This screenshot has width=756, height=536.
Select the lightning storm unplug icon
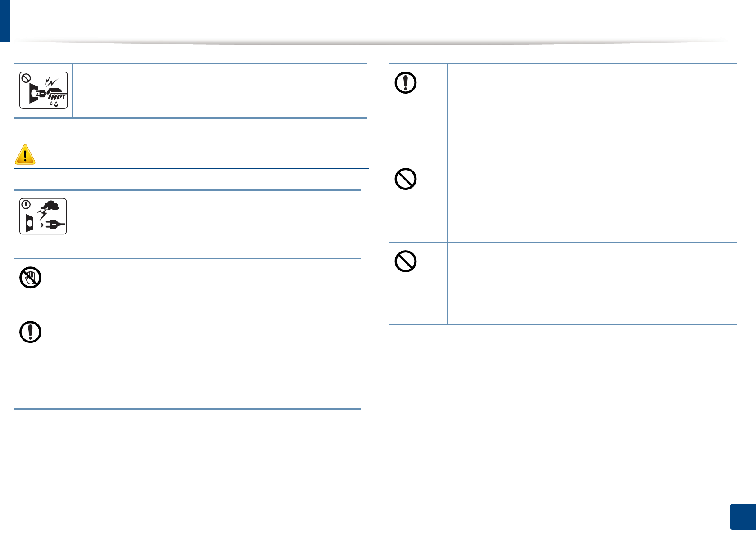pyautogui.click(x=43, y=216)
